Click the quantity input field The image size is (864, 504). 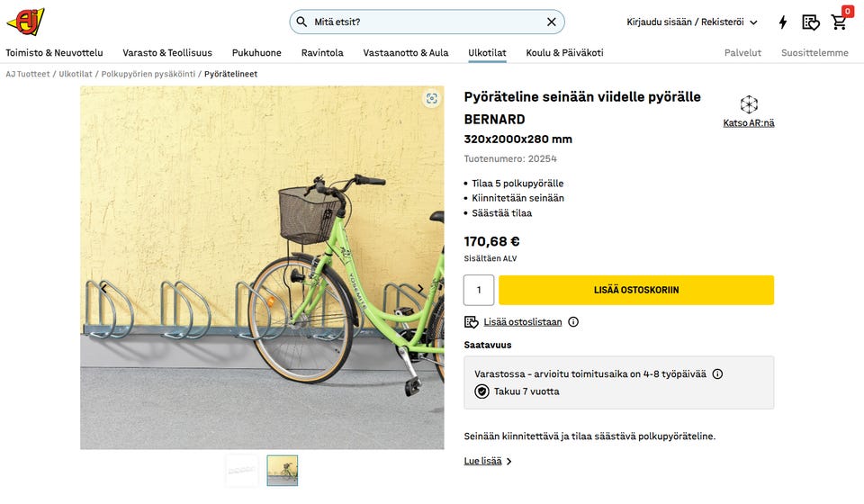coord(479,290)
